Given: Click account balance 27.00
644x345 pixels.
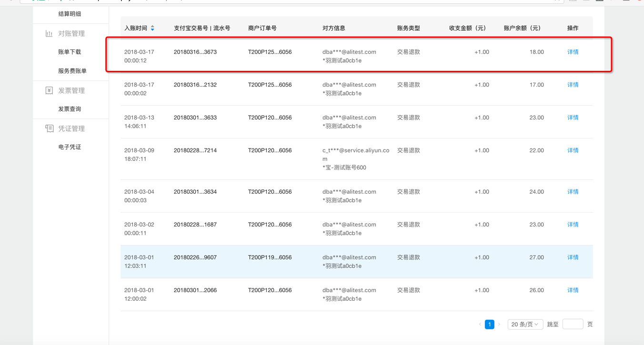Looking at the screenshot, I should coord(537,257).
